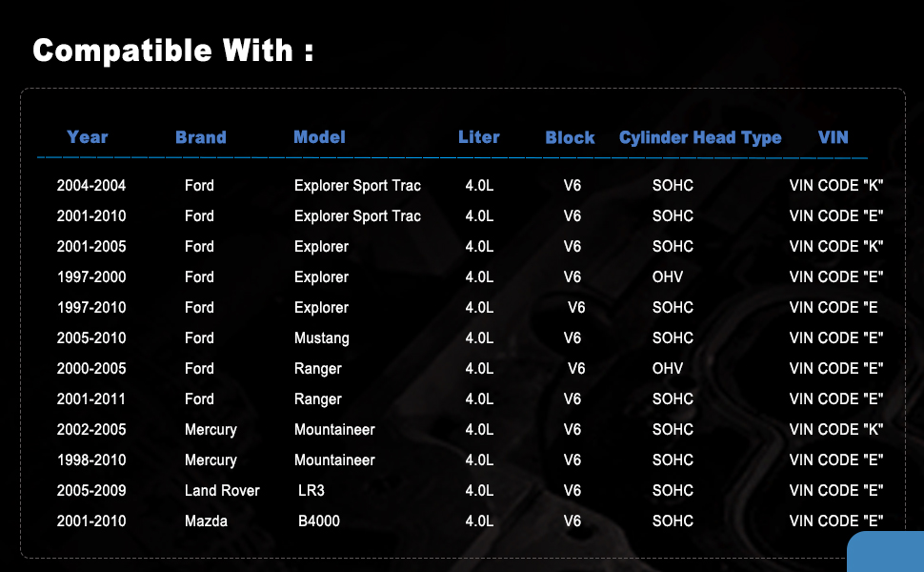Screen dimensions: 924x572
Task: Click the Cylinder Head Type header
Action: point(700,138)
